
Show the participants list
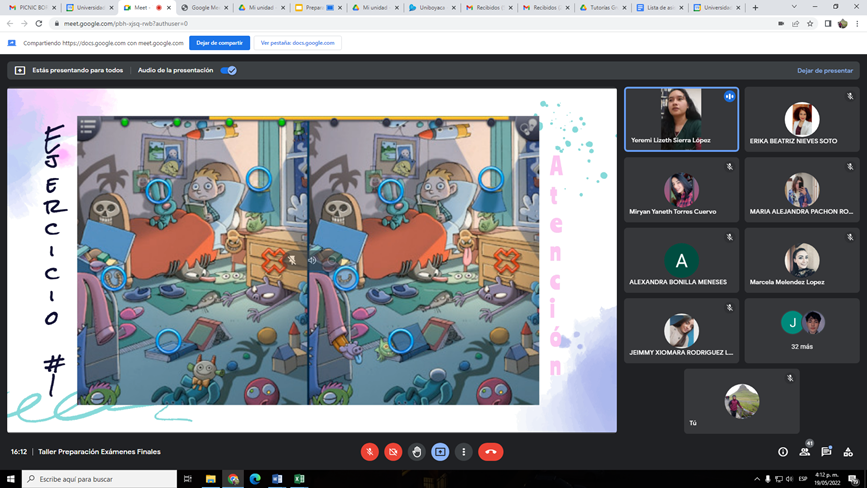805,452
